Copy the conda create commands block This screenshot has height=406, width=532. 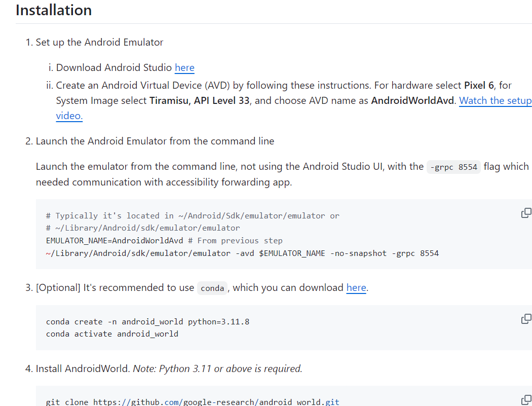click(x=526, y=319)
